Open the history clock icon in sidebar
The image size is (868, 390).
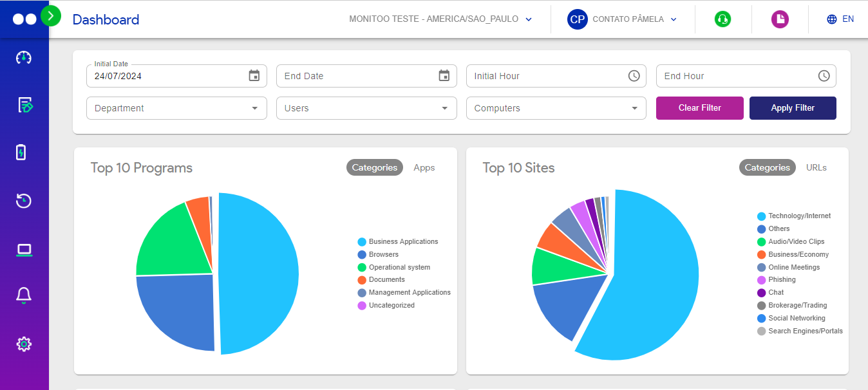point(24,201)
